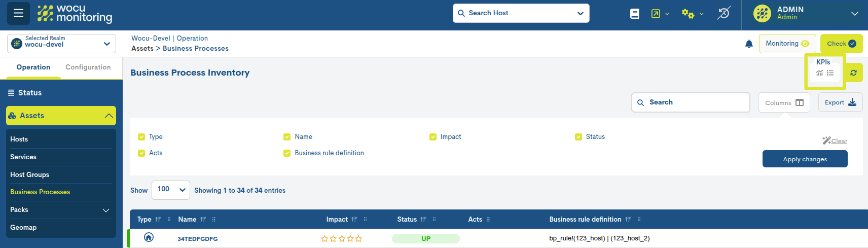Click the ADMIN user avatar
This screenshot has height=248, width=868.
[762, 14]
